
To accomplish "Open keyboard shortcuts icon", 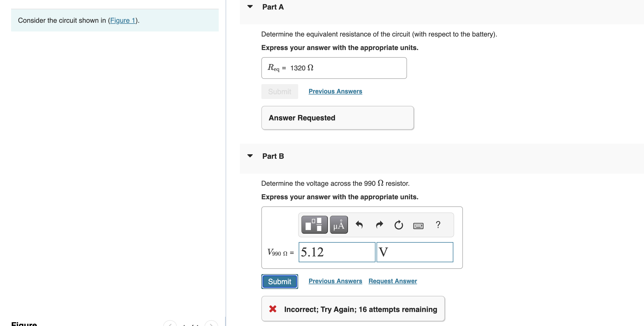I will click(418, 226).
